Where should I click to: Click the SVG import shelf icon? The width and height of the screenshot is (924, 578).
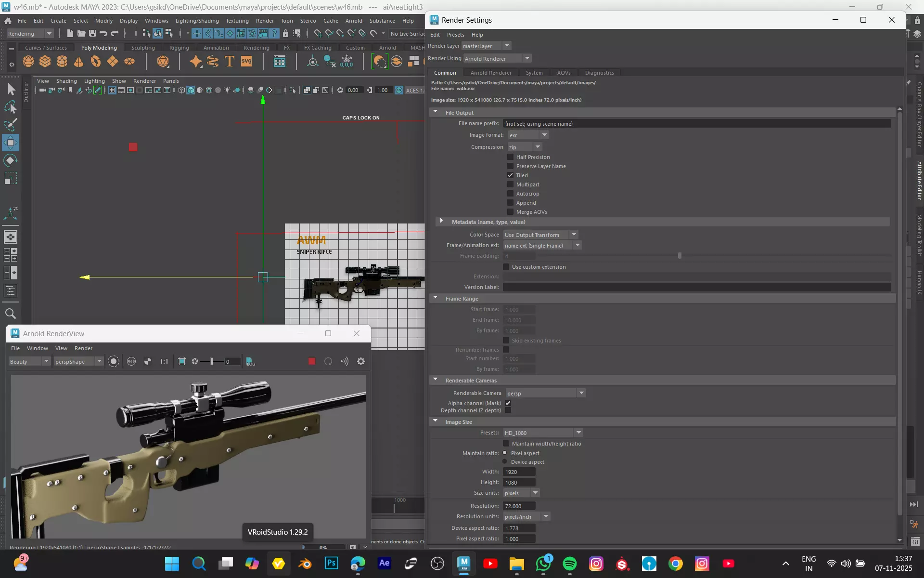coord(246,62)
